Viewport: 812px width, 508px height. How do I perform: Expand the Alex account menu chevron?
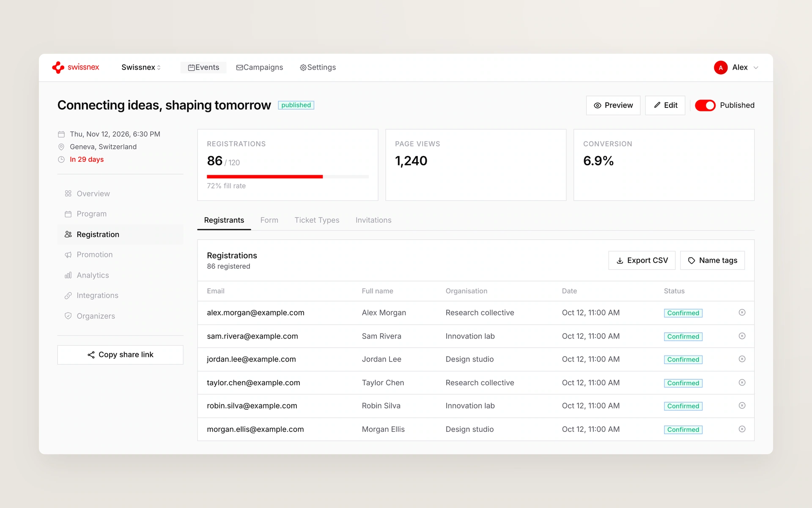tap(756, 68)
